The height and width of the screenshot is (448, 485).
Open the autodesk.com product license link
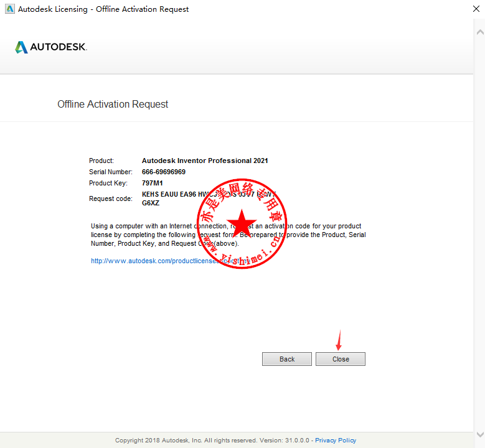[170, 261]
